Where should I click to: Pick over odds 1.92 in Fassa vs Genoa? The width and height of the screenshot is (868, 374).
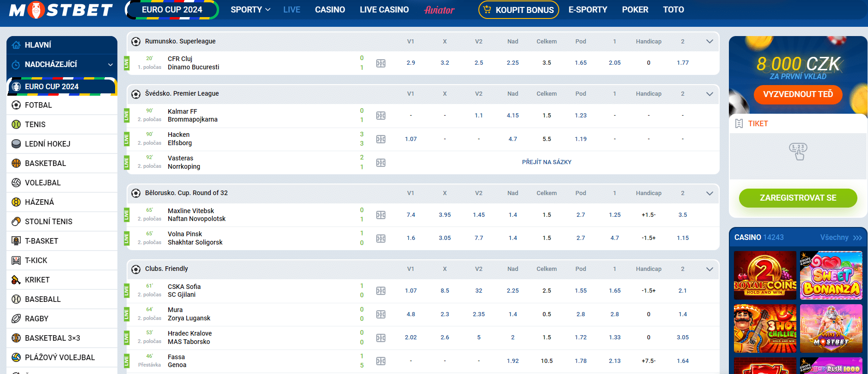click(513, 361)
